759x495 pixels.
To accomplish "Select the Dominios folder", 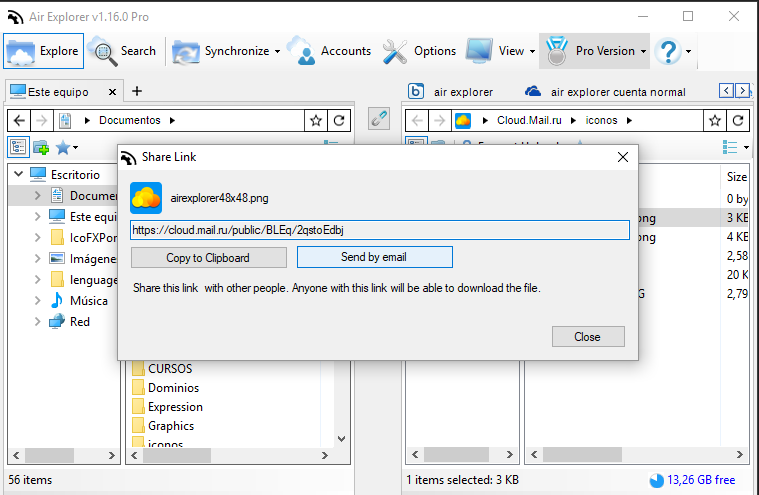I will click(166, 388).
